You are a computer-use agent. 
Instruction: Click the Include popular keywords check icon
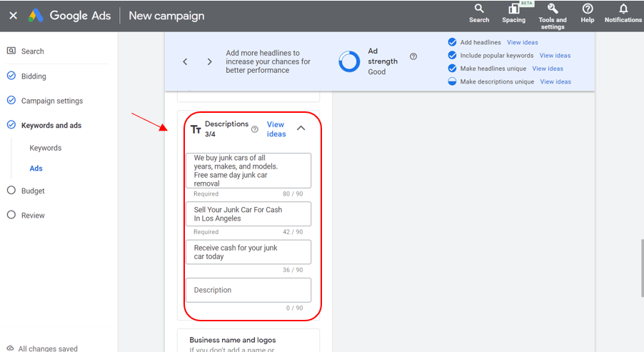pyautogui.click(x=452, y=56)
